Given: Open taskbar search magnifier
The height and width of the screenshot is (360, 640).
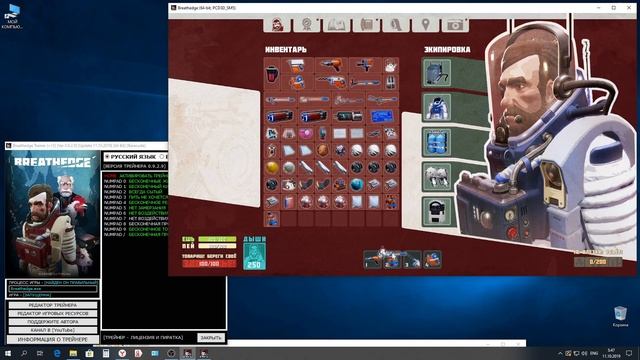Looking at the screenshot, I should point(24,353).
